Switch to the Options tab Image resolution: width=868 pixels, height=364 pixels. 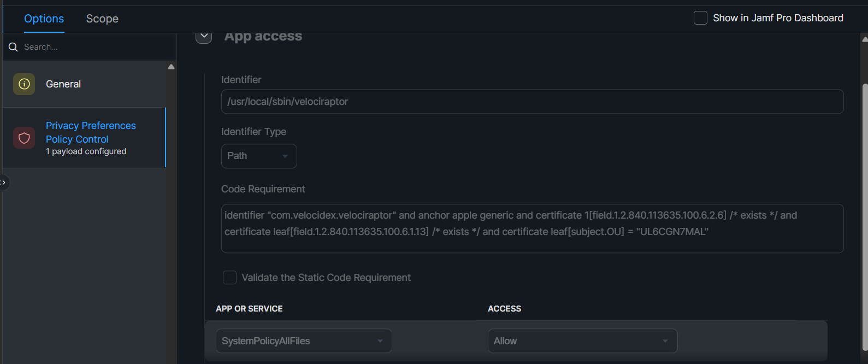click(x=44, y=19)
